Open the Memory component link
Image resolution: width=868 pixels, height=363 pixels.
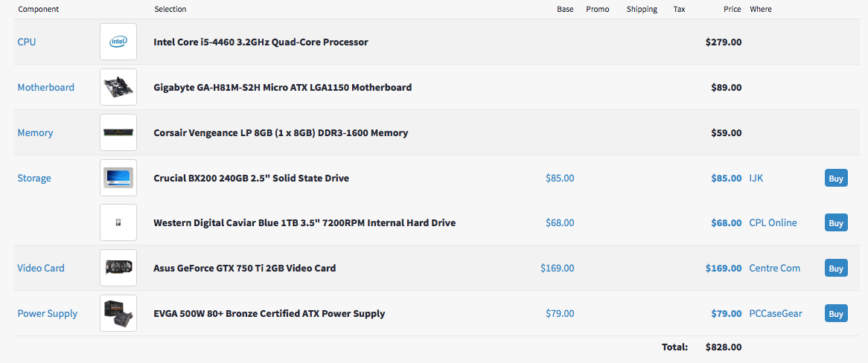click(x=36, y=133)
